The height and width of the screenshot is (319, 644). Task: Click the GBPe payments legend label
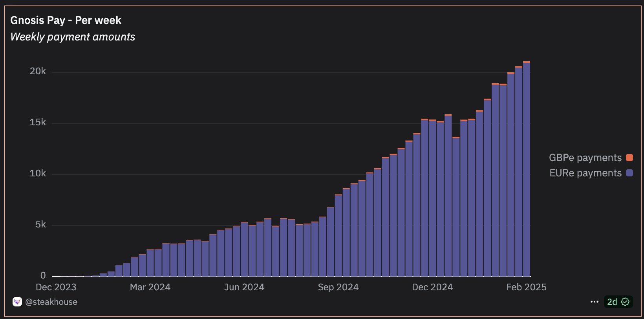585,158
